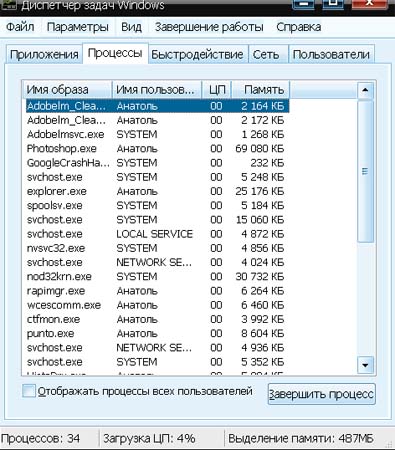
Task: Select the nvsvc32.exe process
Action: click(x=157, y=248)
